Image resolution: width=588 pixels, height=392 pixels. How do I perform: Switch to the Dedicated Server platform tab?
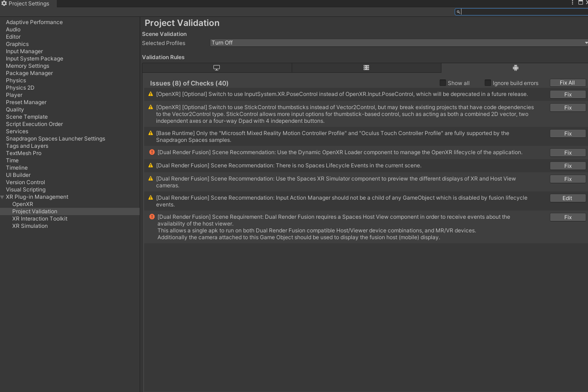coord(366,68)
